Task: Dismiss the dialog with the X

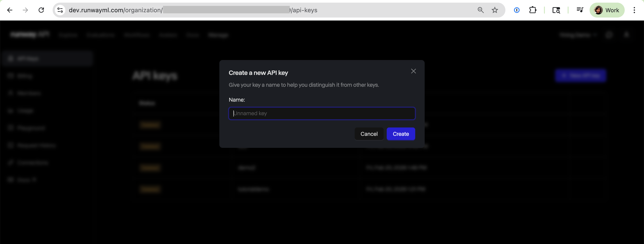Action: click(x=413, y=71)
